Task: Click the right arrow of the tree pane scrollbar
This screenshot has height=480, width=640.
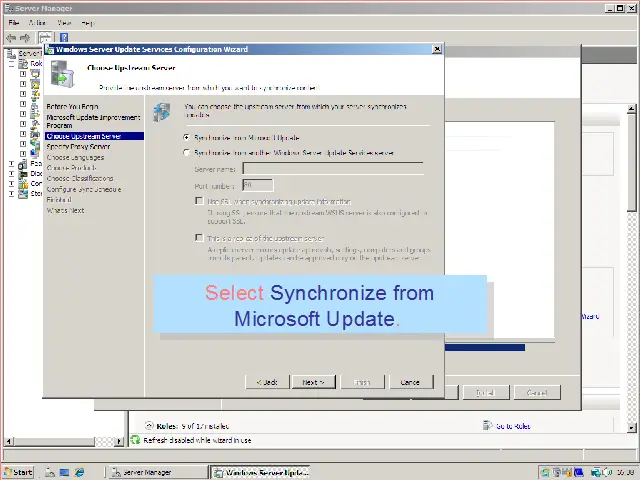Action: coord(119,441)
